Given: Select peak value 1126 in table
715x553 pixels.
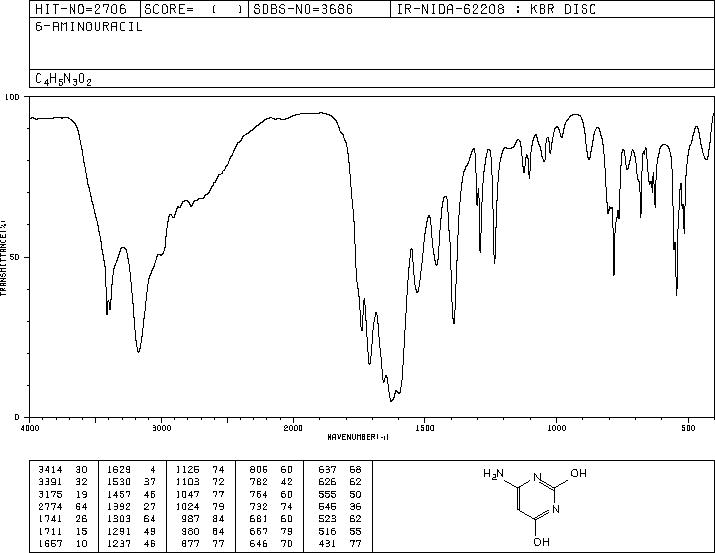Looking at the screenshot, I should click(187, 470).
